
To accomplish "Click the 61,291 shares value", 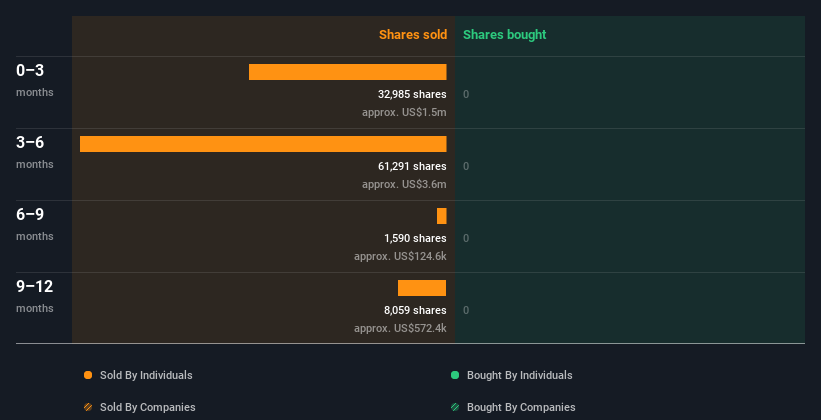I will click(x=412, y=167).
